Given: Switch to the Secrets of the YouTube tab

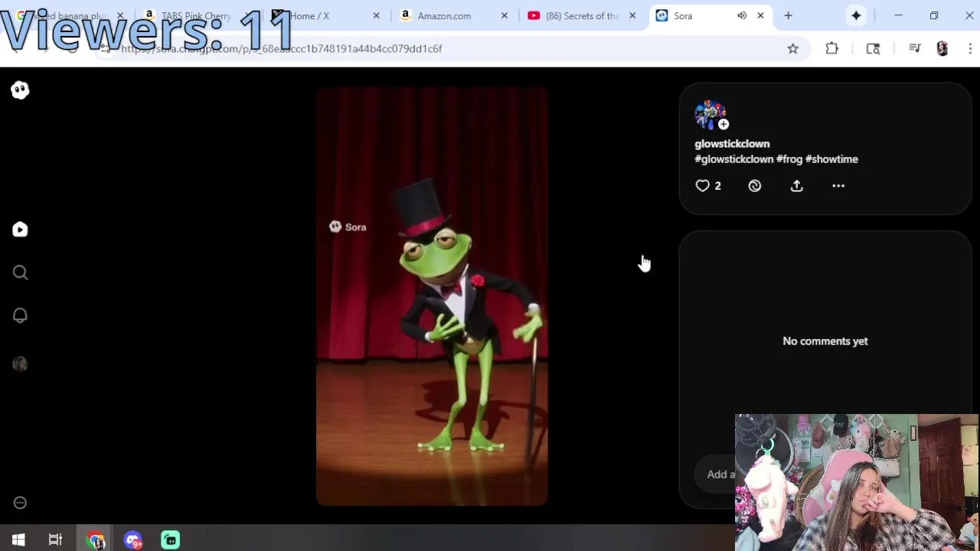Looking at the screenshot, I should 582,15.
